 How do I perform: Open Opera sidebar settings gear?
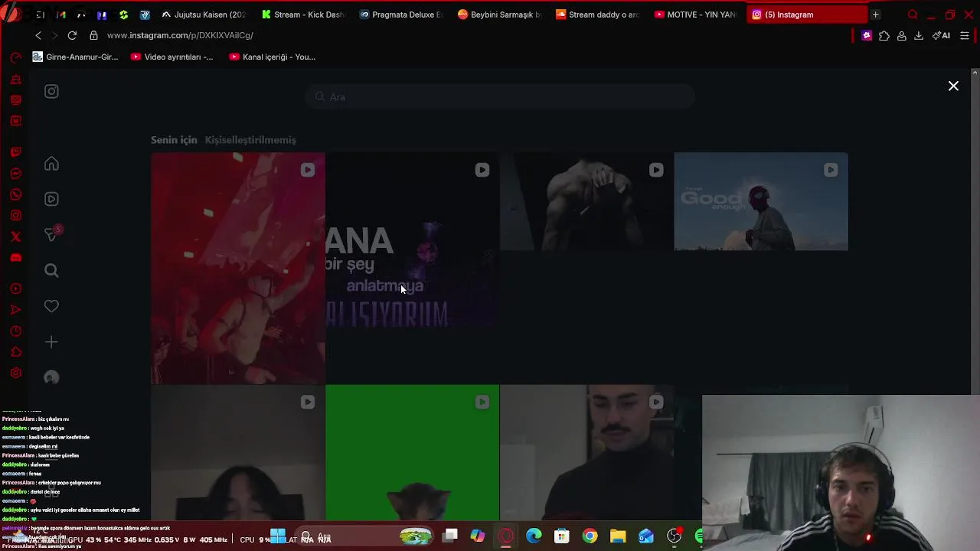pyautogui.click(x=15, y=373)
